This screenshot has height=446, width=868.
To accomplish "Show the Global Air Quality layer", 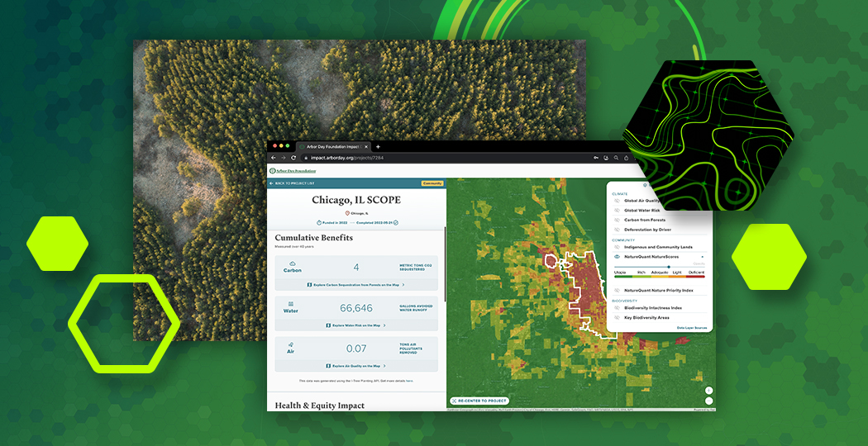I will [x=617, y=201].
